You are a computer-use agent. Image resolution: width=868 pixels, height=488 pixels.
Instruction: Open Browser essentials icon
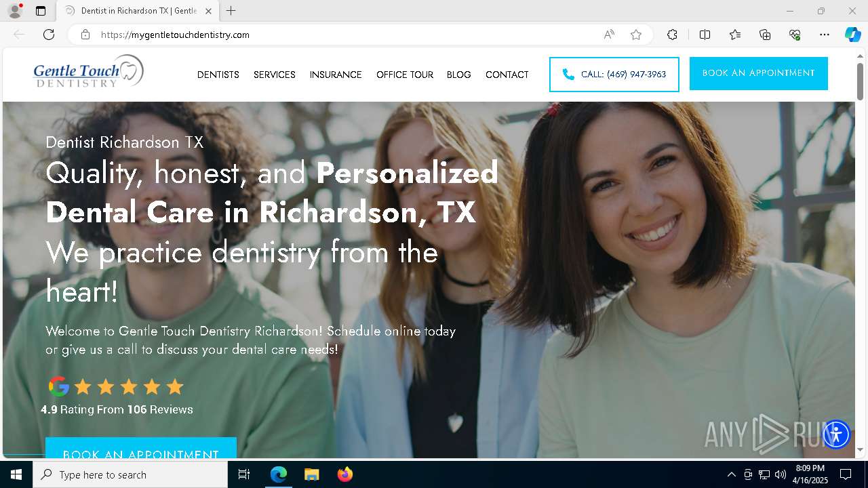(795, 35)
